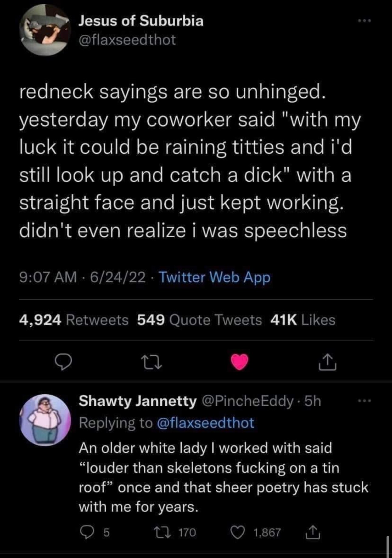Open the @flaxseedthot mention in reply

pyautogui.click(x=205, y=423)
